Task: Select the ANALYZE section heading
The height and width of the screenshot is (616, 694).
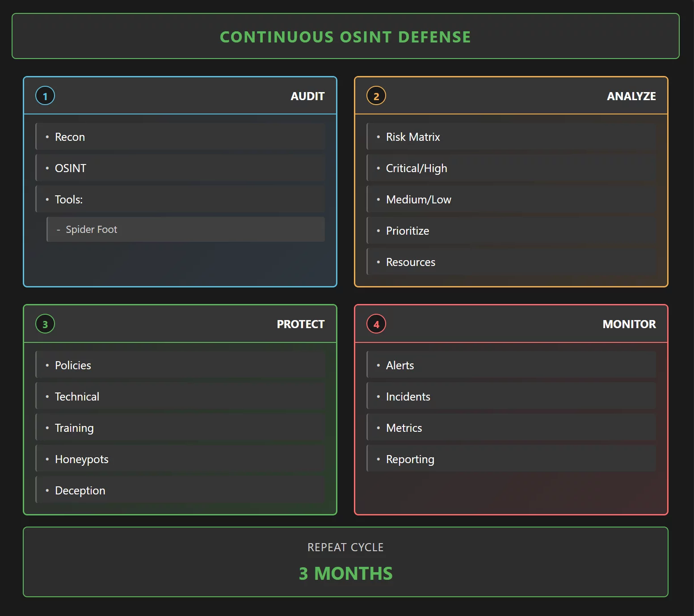Action: click(x=631, y=96)
